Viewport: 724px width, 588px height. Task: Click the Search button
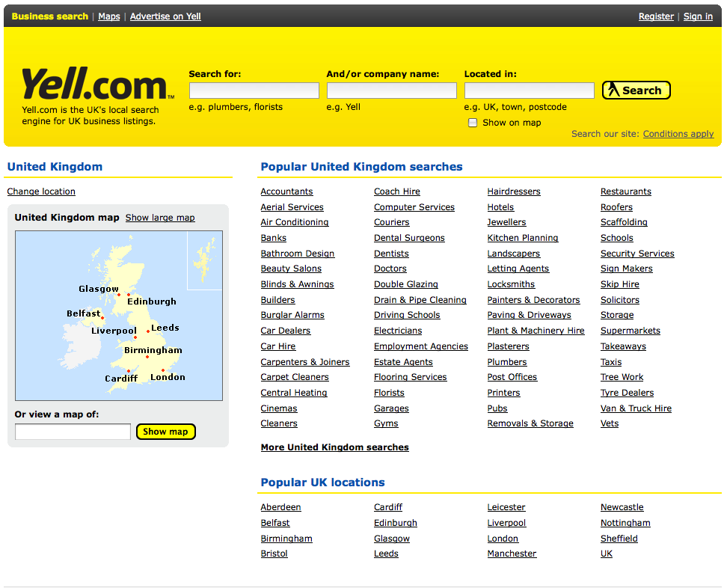pos(636,90)
